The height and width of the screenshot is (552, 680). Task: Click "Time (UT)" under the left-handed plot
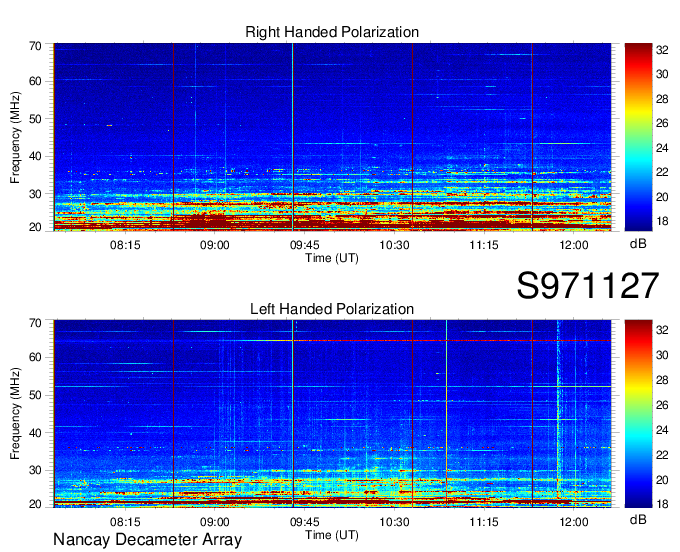point(332,535)
